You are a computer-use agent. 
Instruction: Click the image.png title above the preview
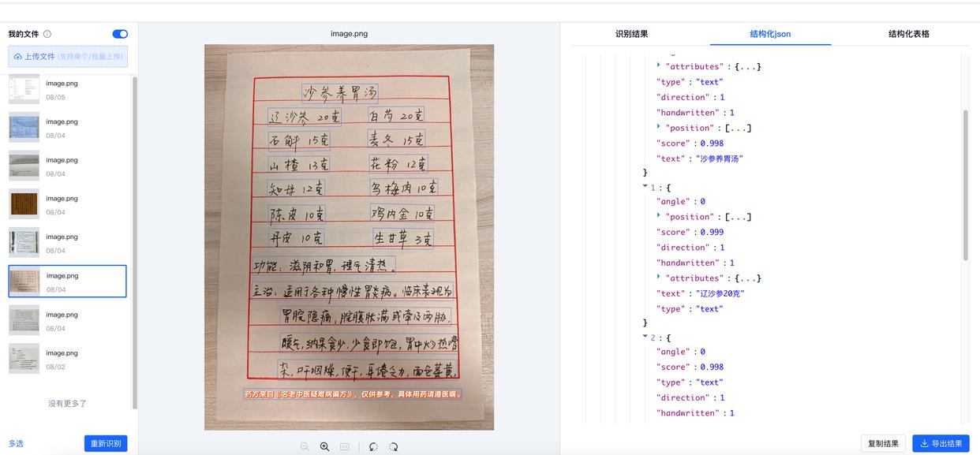pyautogui.click(x=349, y=34)
